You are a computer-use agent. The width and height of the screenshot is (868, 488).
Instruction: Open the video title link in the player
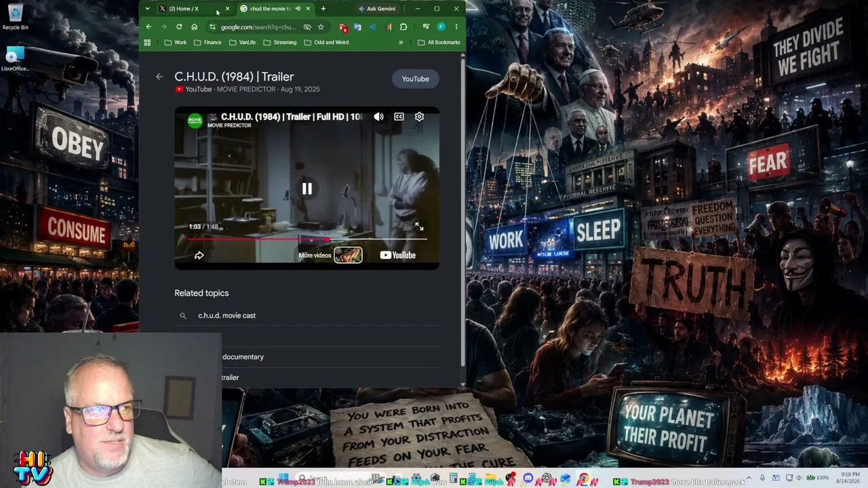(292, 117)
